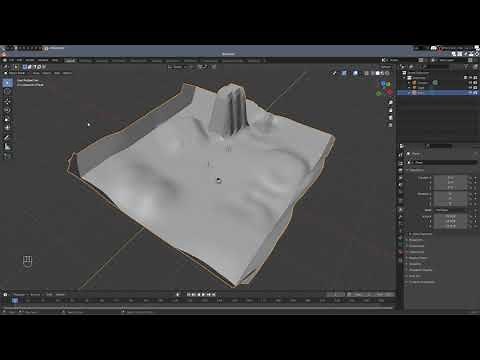The image size is (480, 360).
Task: Open the Render properties tab
Action: point(401,163)
